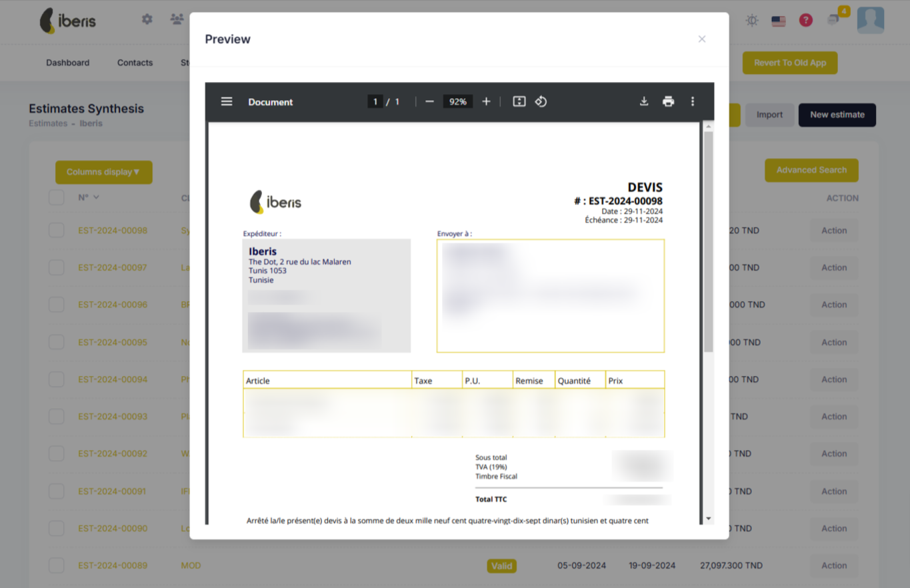
Task: Check the box for EST-2024-00089
Action: tap(57, 565)
